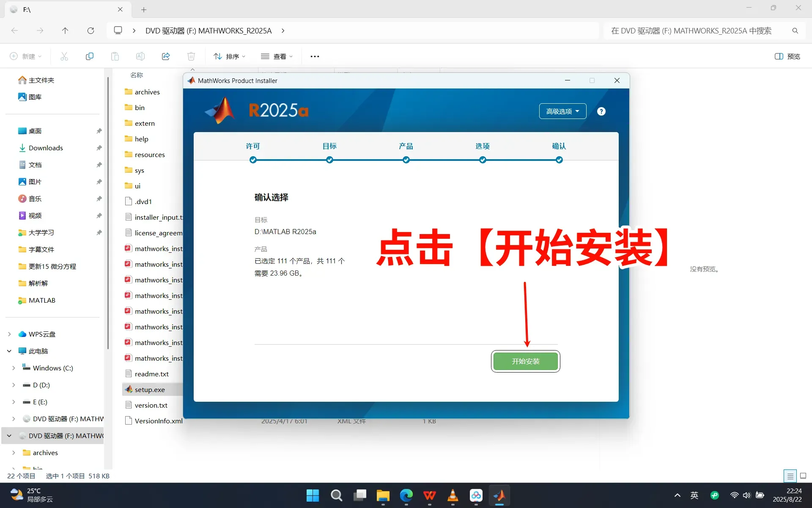The height and width of the screenshot is (508, 812).
Task: Select the 许可 step in installer
Action: [x=253, y=146]
